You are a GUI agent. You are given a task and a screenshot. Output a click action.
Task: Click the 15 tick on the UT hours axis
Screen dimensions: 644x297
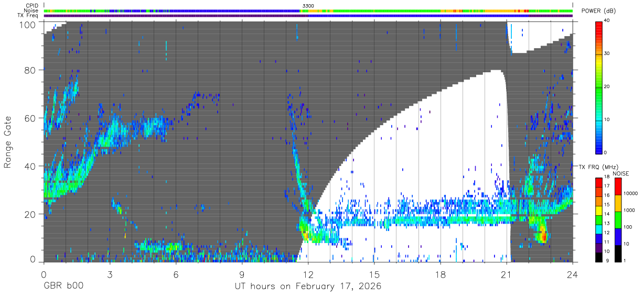(374, 274)
